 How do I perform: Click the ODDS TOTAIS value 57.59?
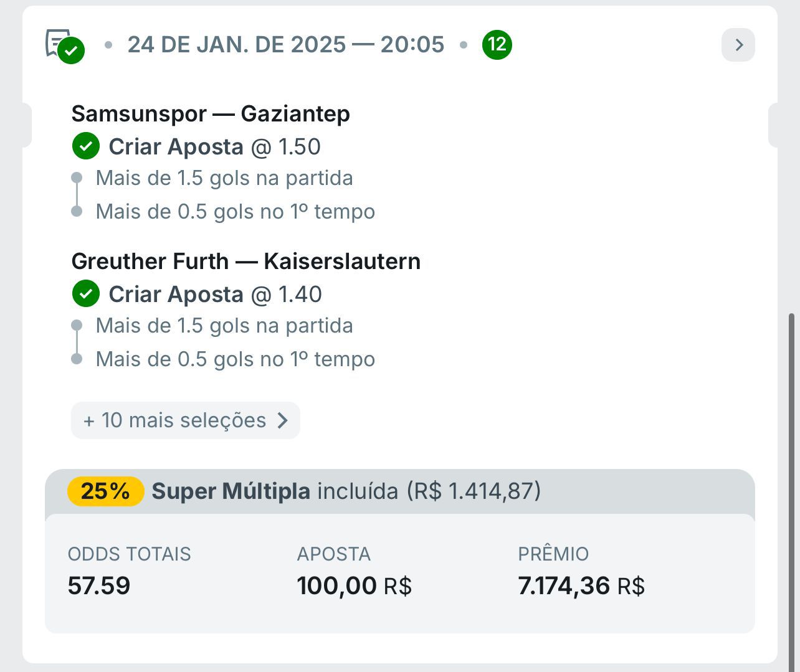coord(99,586)
